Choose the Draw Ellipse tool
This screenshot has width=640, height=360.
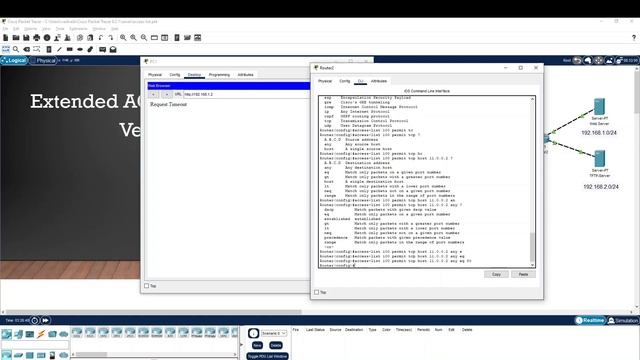click(80, 49)
